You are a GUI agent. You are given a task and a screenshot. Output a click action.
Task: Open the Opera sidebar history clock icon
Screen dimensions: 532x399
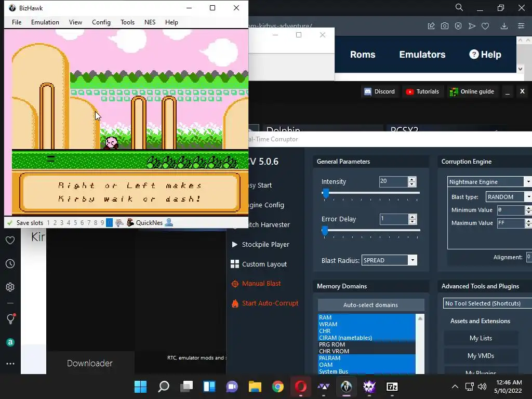10,263
